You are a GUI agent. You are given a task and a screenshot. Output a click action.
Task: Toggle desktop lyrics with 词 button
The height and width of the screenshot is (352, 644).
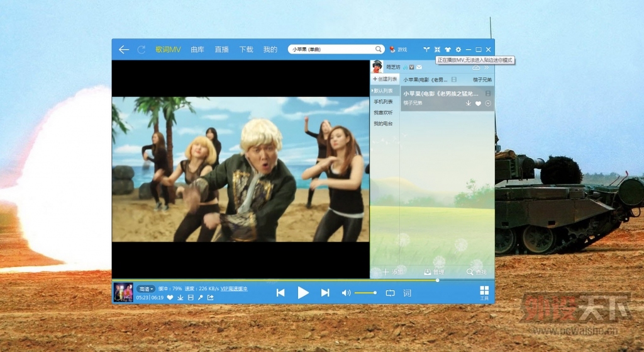pos(407,293)
